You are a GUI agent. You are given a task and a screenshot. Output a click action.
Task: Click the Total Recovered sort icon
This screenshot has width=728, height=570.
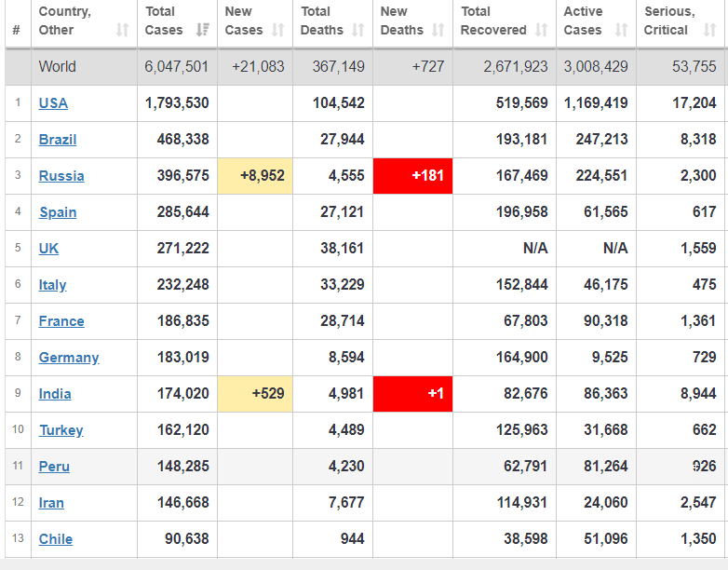(542, 31)
